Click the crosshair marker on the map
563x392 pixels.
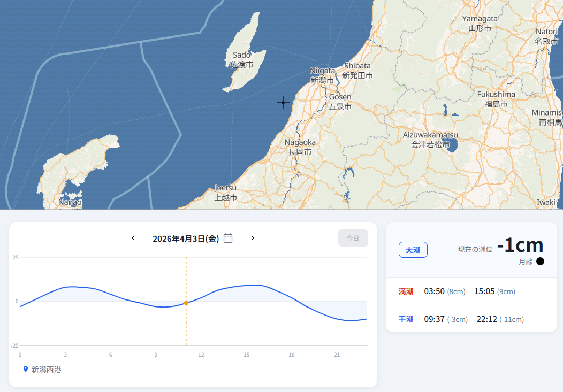[x=283, y=103]
